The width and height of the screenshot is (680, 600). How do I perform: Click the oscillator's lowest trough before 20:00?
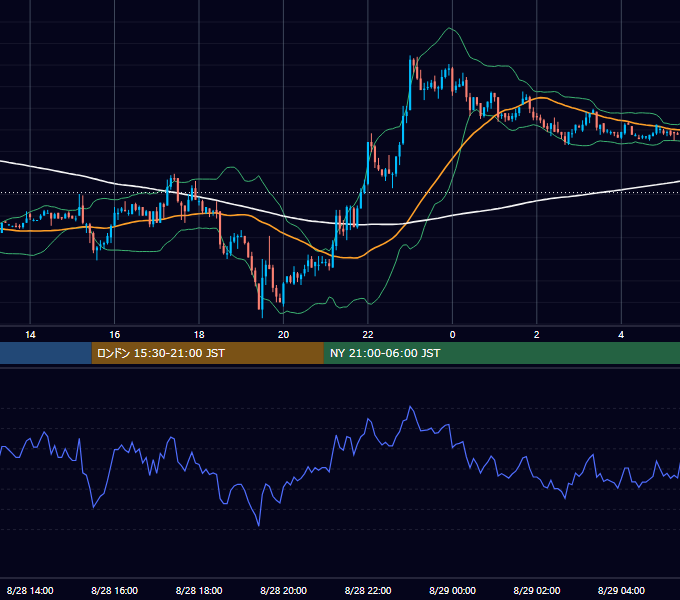259,525
